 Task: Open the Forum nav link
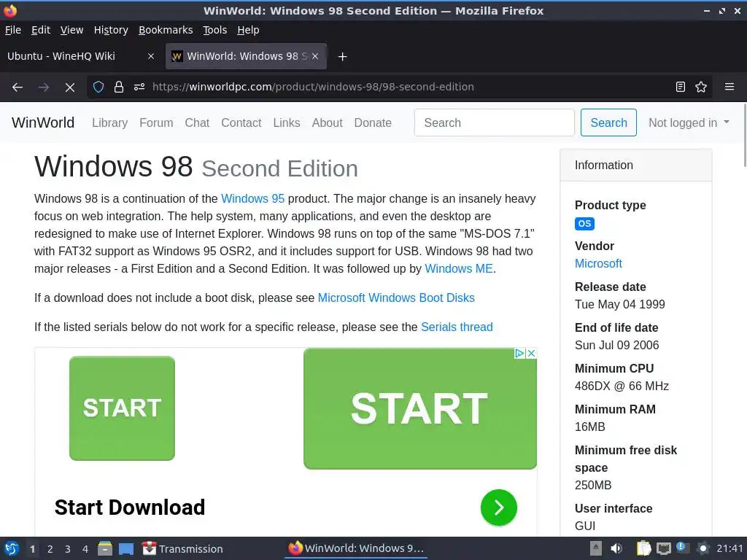156,122
